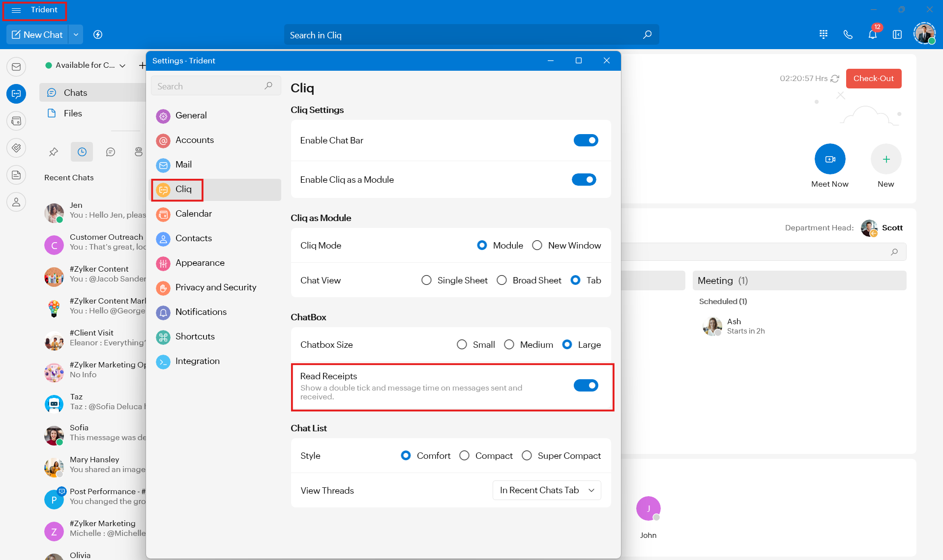This screenshot has width=943, height=560.
Task: Select the pinned chats pin icon
Action: [54, 152]
